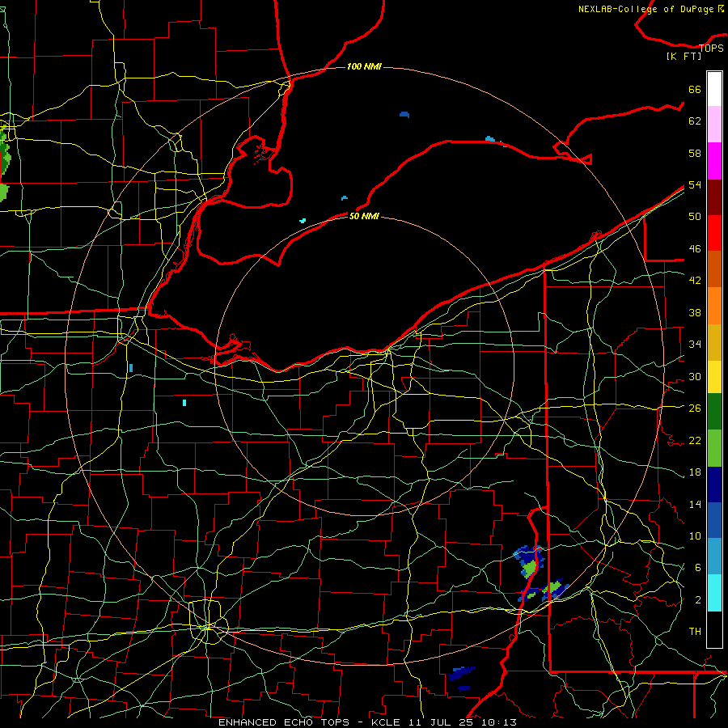This screenshot has height=728, width=728.
Task: Click the "10" legend value
Action: click(x=695, y=535)
